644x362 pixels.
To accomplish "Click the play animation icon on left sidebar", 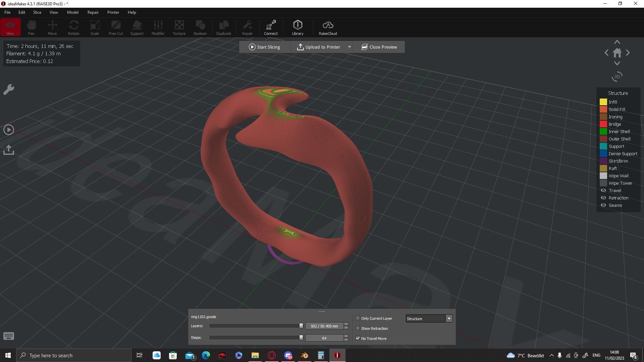I will point(9,130).
